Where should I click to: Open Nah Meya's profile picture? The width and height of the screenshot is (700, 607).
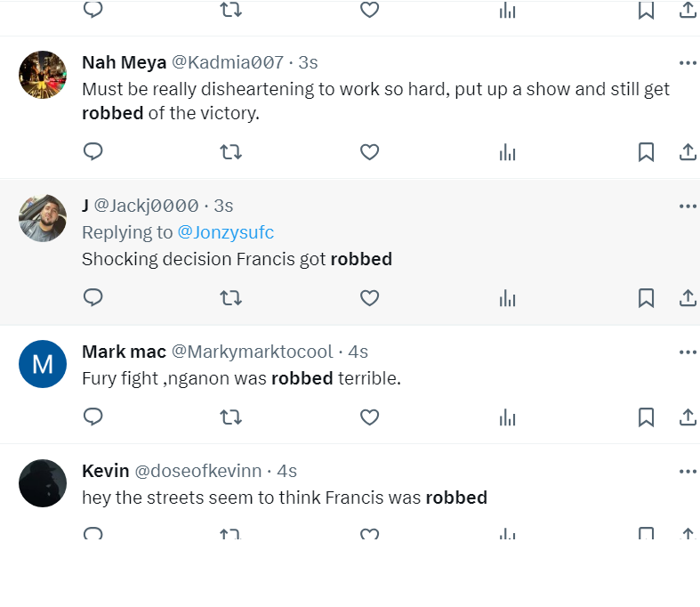click(x=43, y=75)
